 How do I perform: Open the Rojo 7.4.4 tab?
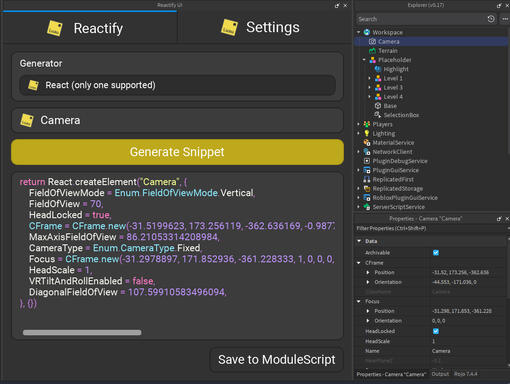pyautogui.click(x=466, y=374)
